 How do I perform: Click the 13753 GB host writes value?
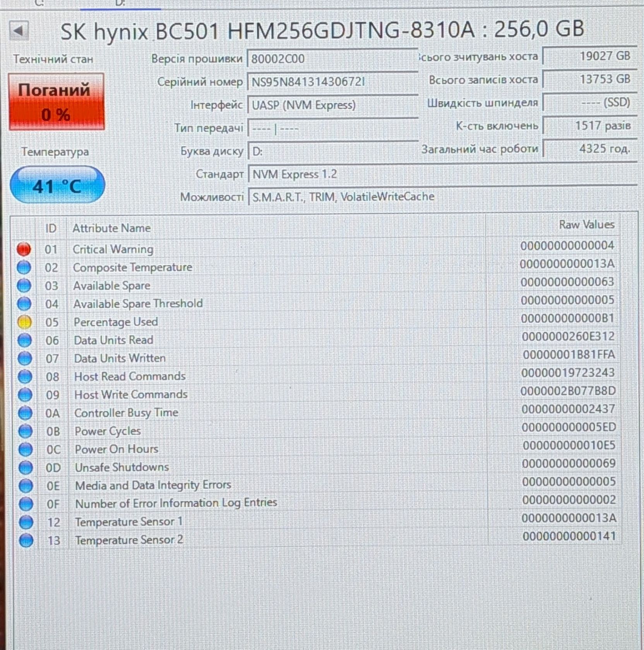click(589, 79)
